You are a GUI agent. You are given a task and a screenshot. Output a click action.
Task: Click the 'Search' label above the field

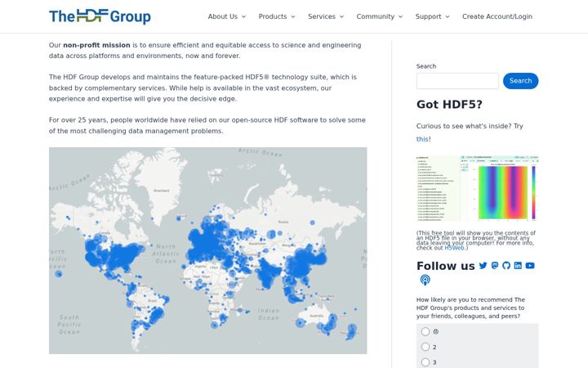426,66
